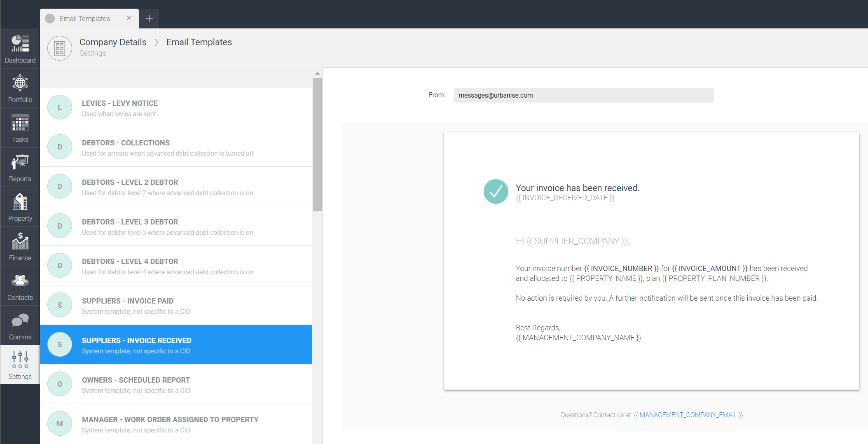Close the Email Templates tab

(x=129, y=18)
